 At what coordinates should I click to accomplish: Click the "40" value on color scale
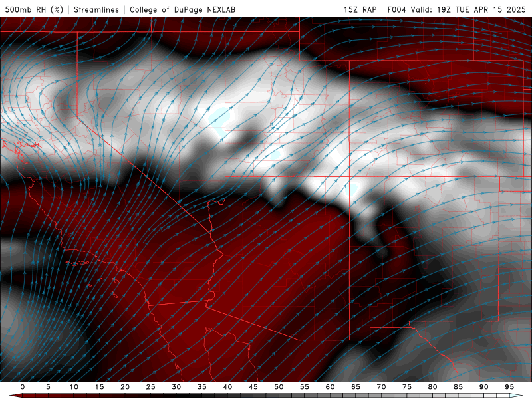(x=227, y=387)
